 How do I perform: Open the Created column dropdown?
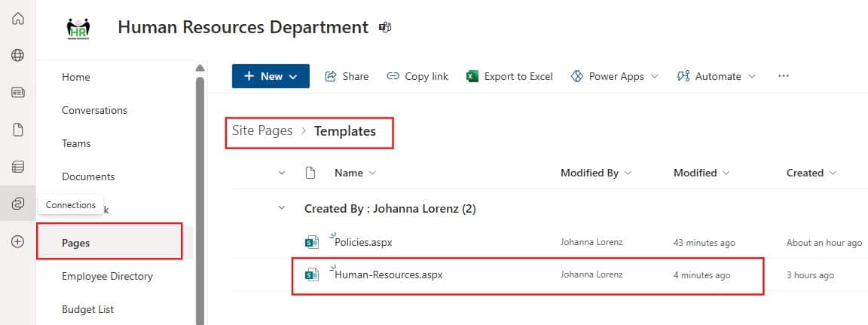(x=833, y=173)
